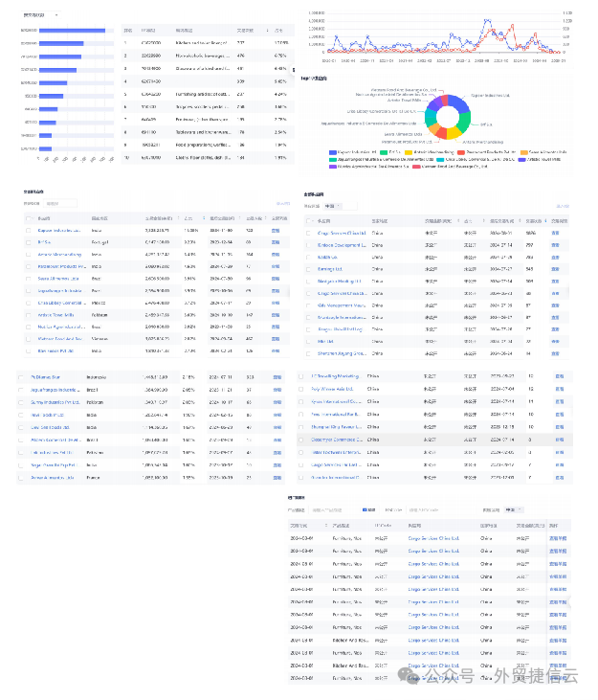Open Paramount Products Pvt buyer link
598x700 pixels.
62,266
